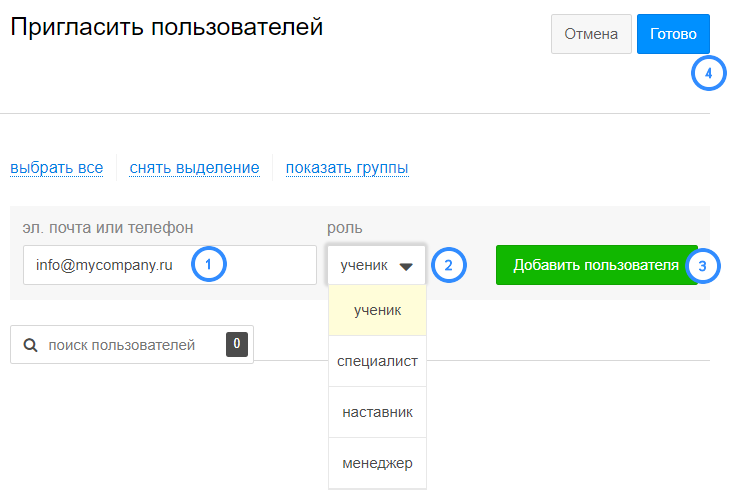Select менеджер role option
729x496 pixels.
point(377,463)
